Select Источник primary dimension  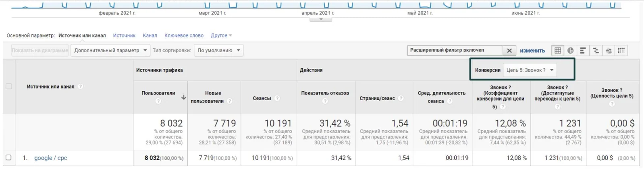click(x=124, y=35)
